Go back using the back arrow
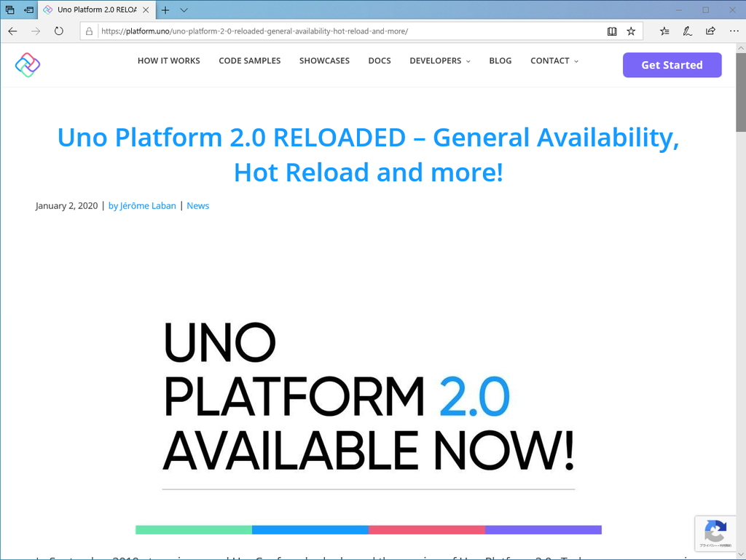 (12, 31)
